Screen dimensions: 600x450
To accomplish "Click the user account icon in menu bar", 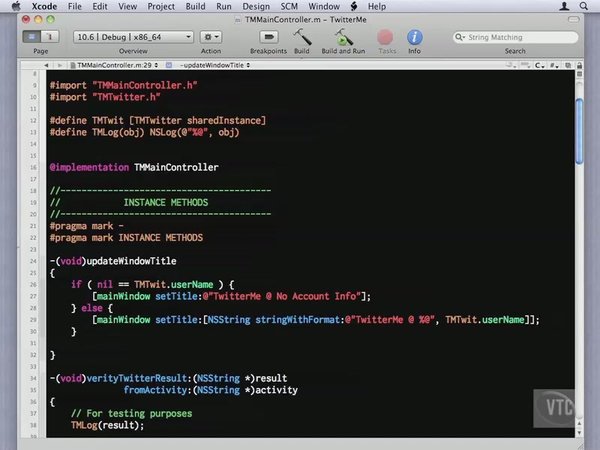I will click(x=564, y=6).
